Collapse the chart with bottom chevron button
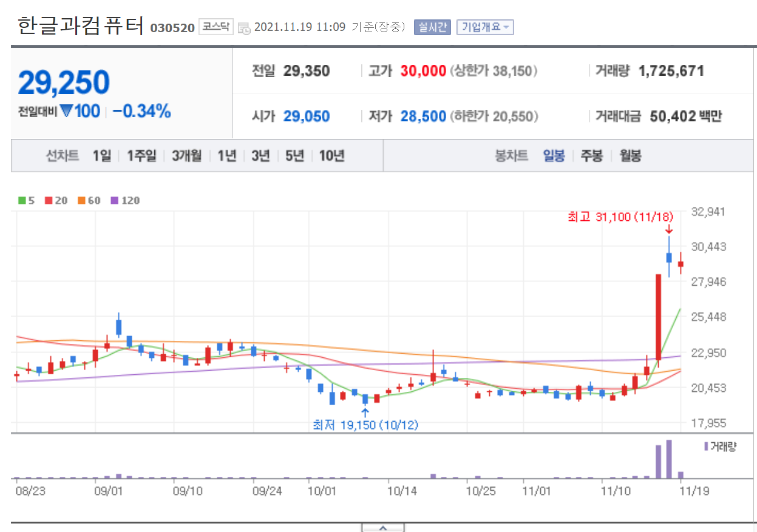Image resolution: width=757 pixels, height=532 pixels. pos(382,528)
